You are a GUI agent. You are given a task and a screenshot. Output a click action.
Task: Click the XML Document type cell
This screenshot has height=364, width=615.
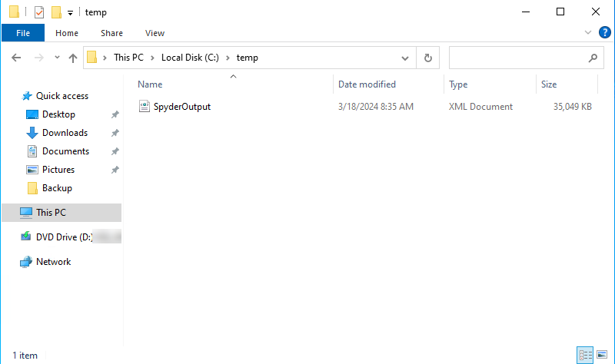[x=480, y=107]
